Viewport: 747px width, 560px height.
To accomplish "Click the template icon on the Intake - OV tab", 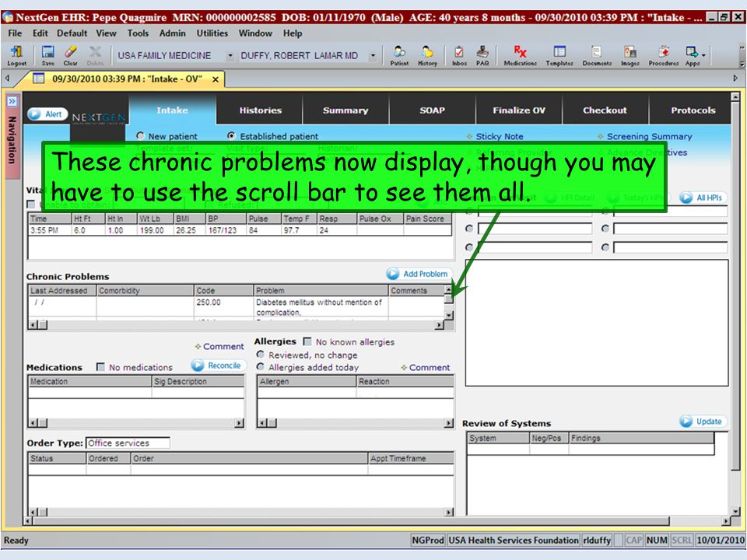I will (x=38, y=79).
